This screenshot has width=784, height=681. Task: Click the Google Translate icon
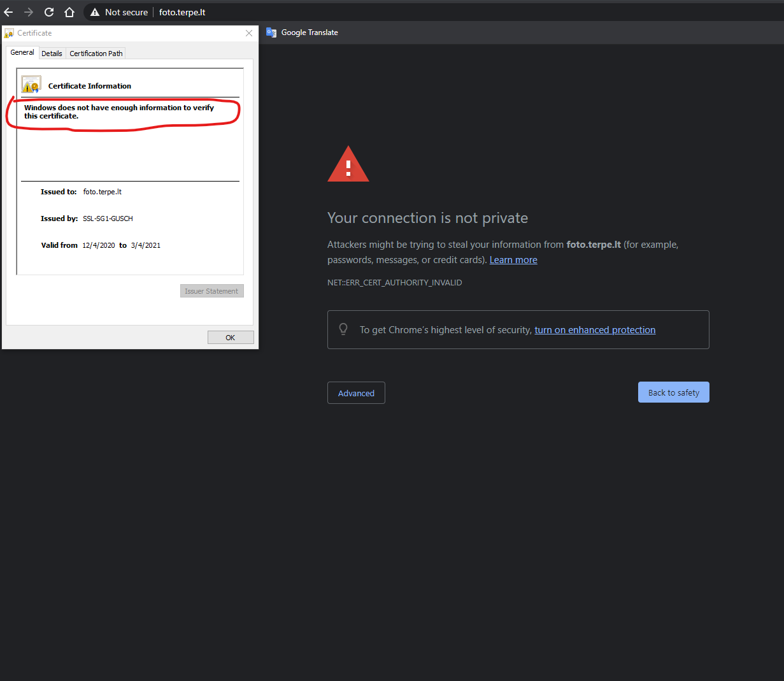click(x=271, y=32)
